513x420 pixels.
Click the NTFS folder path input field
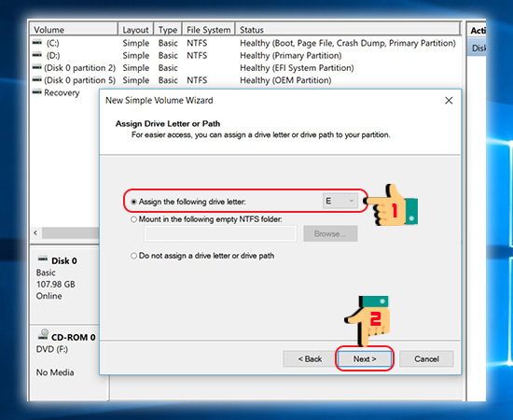[x=220, y=233]
